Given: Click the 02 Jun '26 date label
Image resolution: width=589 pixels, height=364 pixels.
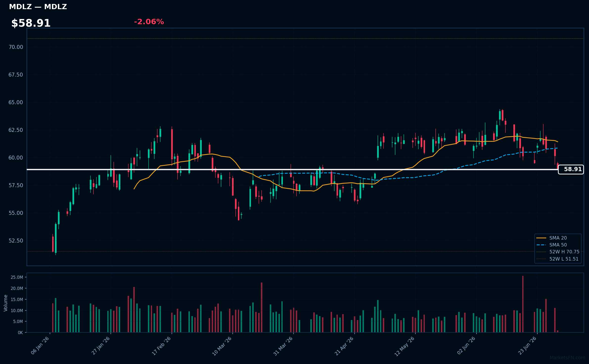Looking at the screenshot, I should coord(466,346).
